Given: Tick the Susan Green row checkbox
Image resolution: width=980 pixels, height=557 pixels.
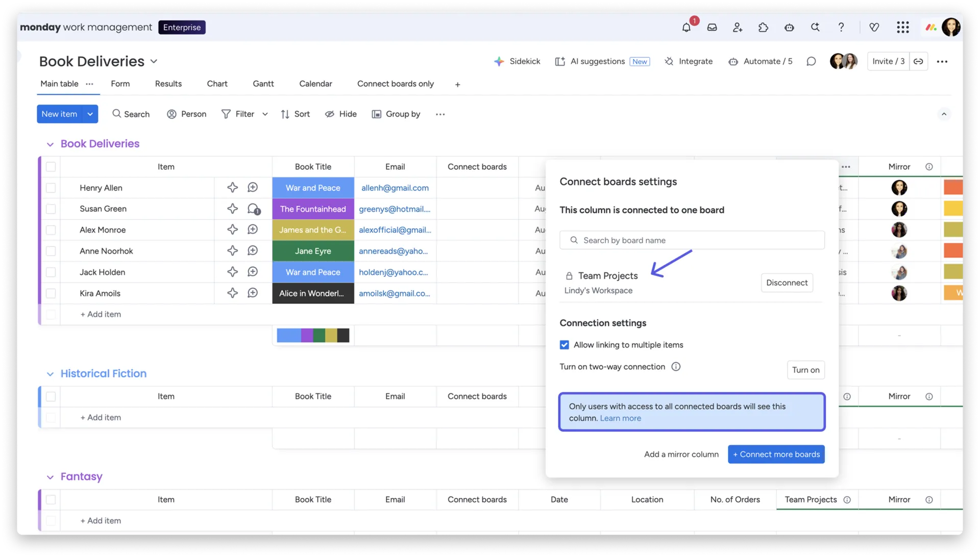Looking at the screenshot, I should coord(51,209).
